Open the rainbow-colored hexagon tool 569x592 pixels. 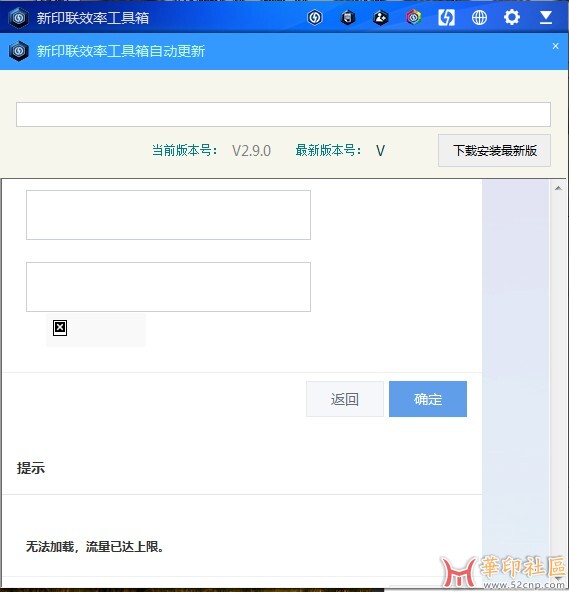tap(413, 17)
